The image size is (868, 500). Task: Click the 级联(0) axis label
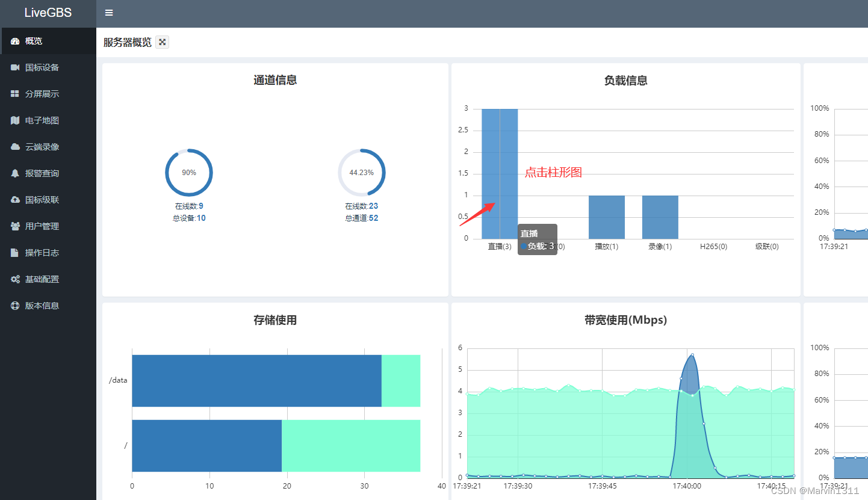coord(767,247)
